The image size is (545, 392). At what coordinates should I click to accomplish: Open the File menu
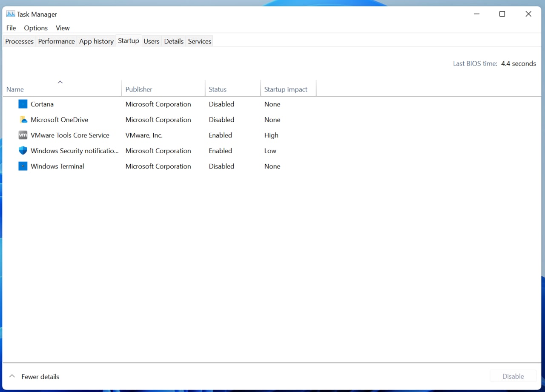(11, 28)
